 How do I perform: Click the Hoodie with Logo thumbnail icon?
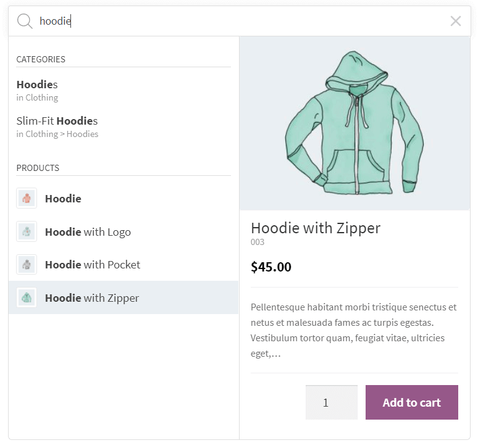(27, 232)
